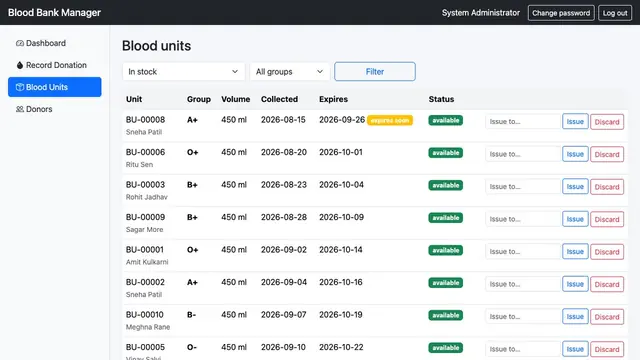Screen dimensions: 640x360
Task: Open the Dashboard page
Action: tap(55, 43)
